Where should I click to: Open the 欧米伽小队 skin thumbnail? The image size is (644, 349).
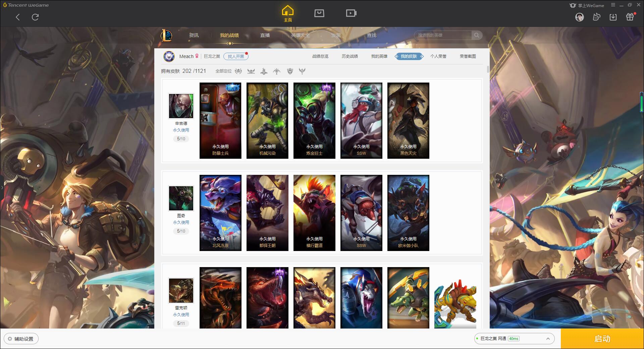[408, 213]
